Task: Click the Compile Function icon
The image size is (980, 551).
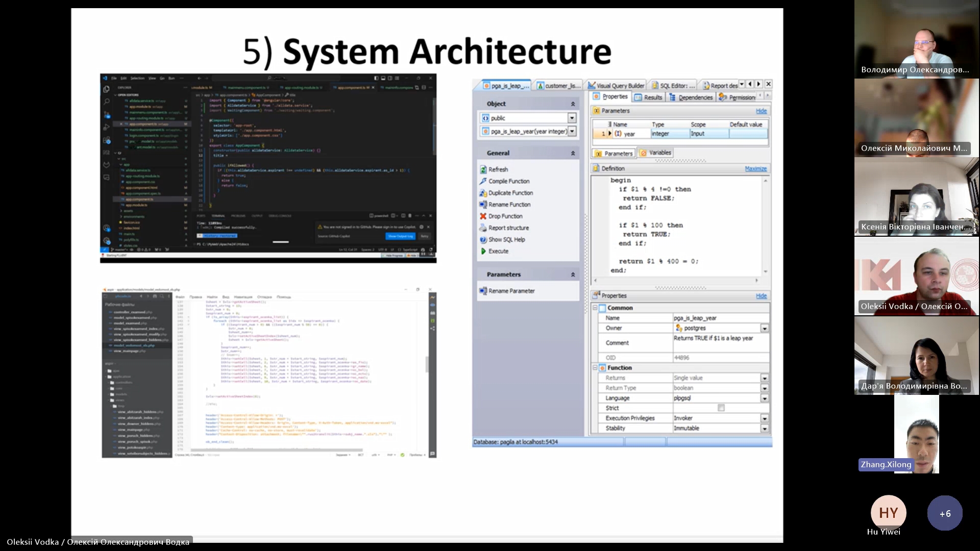Action: [x=483, y=181]
